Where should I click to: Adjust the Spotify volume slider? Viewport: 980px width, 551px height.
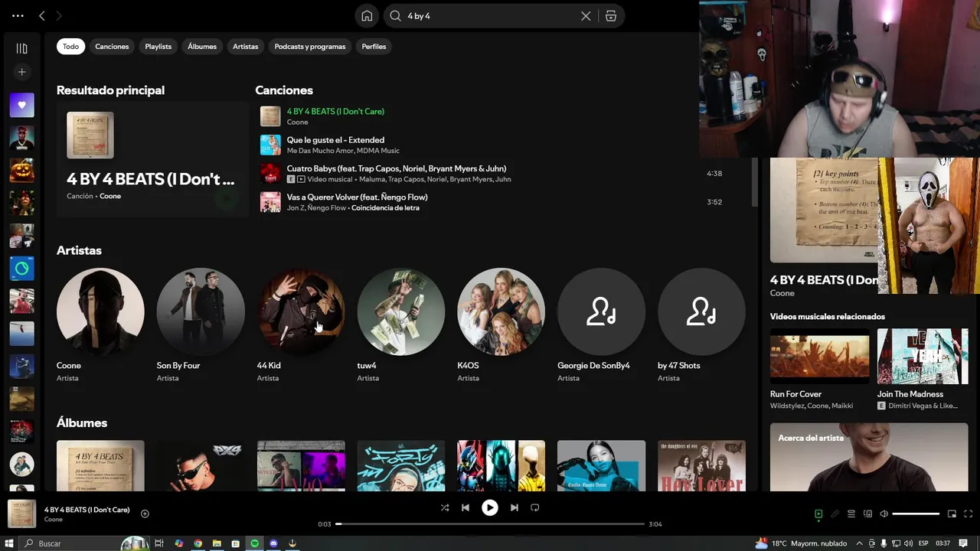pyautogui.click(x=916, y=514)
